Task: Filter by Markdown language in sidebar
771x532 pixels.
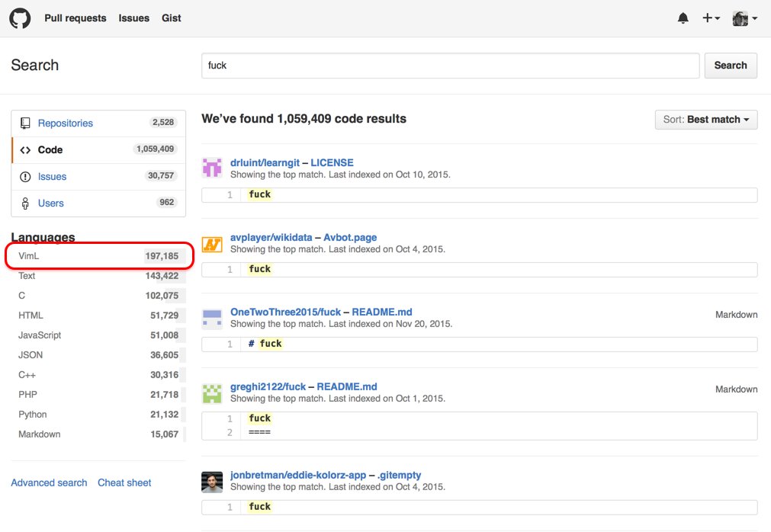Action: tap(98, 434)
